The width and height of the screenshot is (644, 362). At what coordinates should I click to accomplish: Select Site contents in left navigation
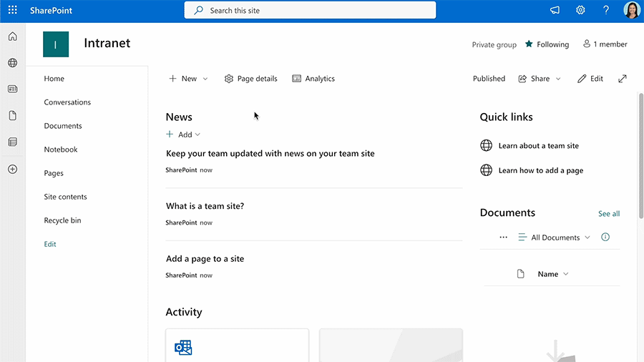tap(65, 197)
